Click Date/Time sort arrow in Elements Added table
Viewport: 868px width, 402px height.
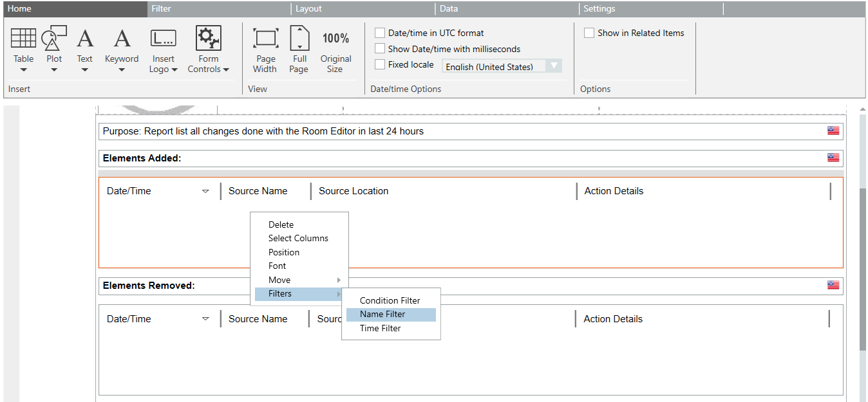205,191
